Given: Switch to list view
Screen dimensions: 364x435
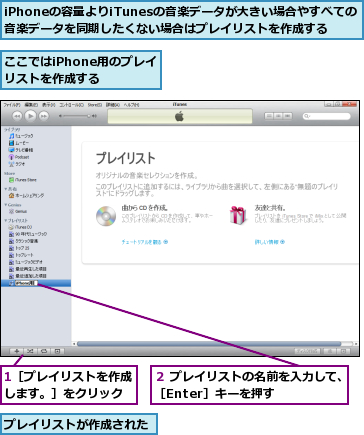Looking at the screenshot, I should pos(269,116).
